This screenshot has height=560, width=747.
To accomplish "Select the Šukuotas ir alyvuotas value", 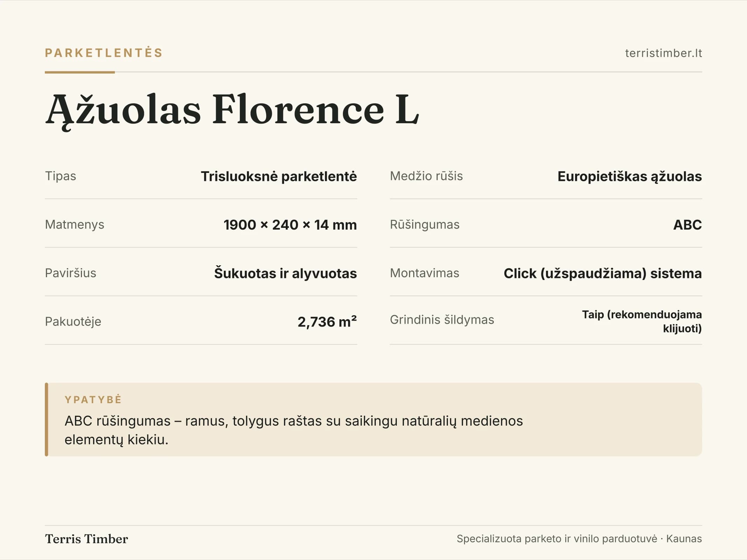I will point(285,273).
